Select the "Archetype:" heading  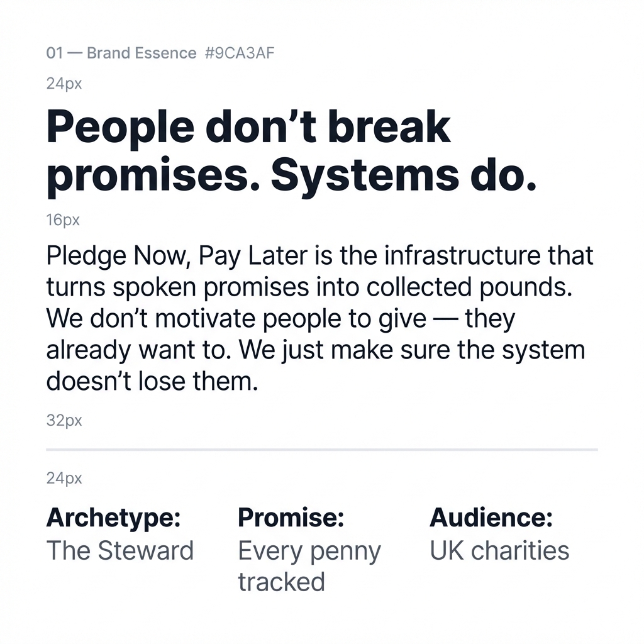pos(114,518)
